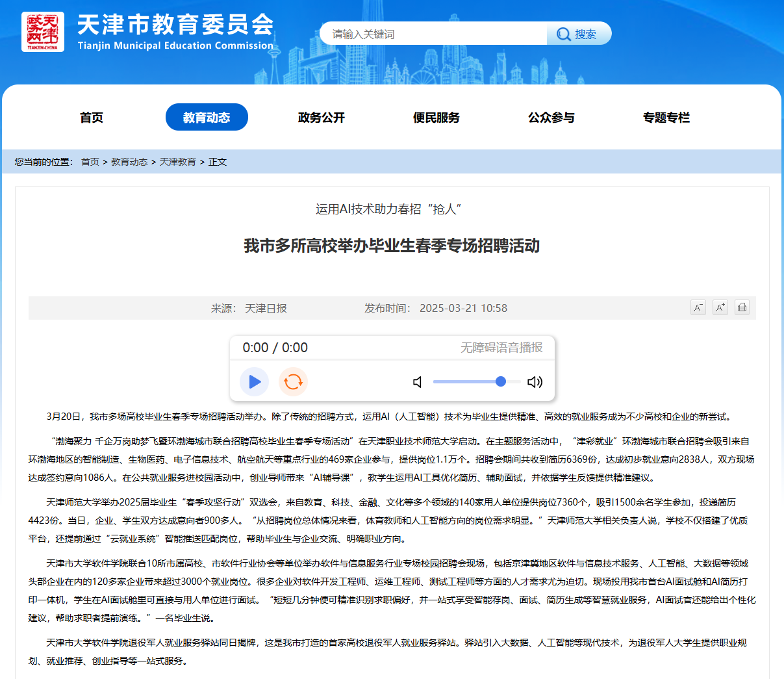Open the 首页 navigation tab
The height and width of the screenshot is (679, 784).
tap(92, 118)
